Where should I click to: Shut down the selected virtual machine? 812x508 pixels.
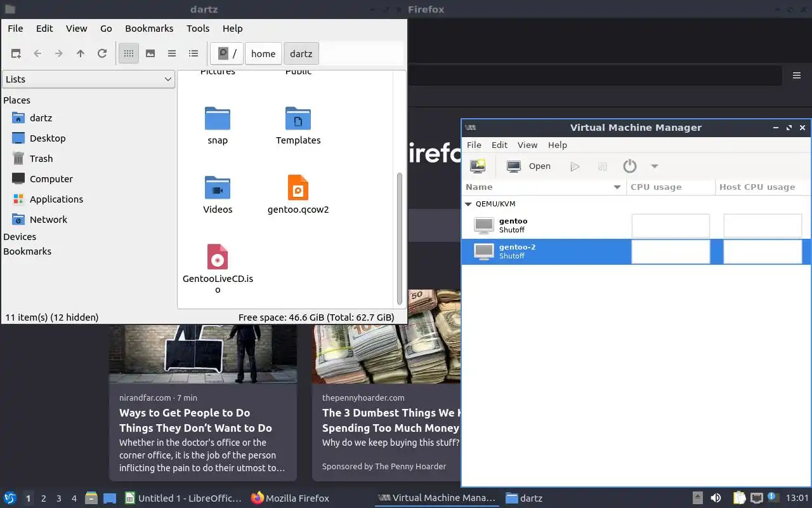[x=630, y=166]
